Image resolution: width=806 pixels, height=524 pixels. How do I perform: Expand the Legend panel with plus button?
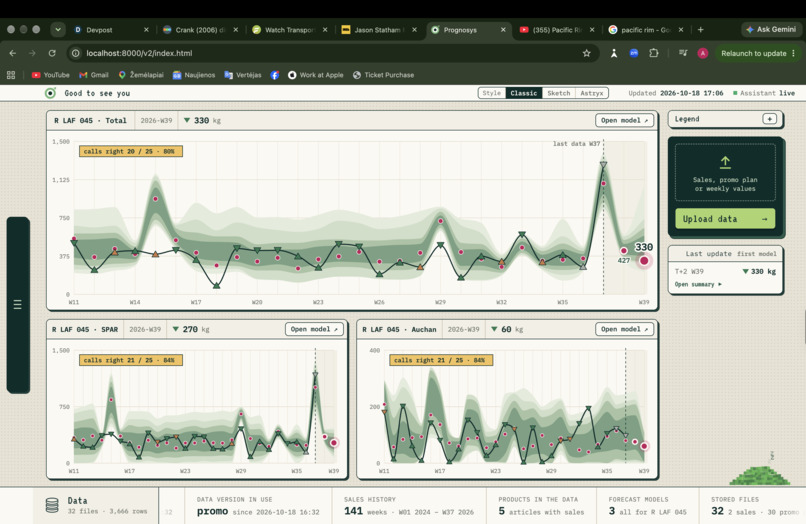pyautogui.click(x=770, y=119)
